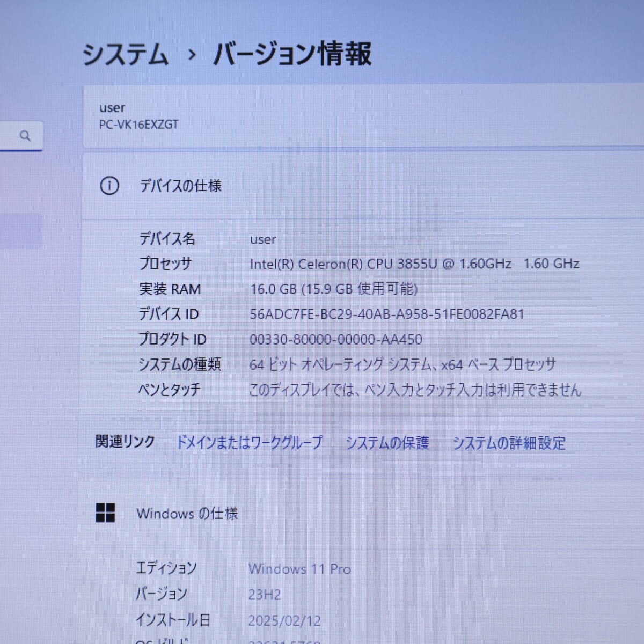Select the device name value user

pyautogui.click(x=263, y=239)
